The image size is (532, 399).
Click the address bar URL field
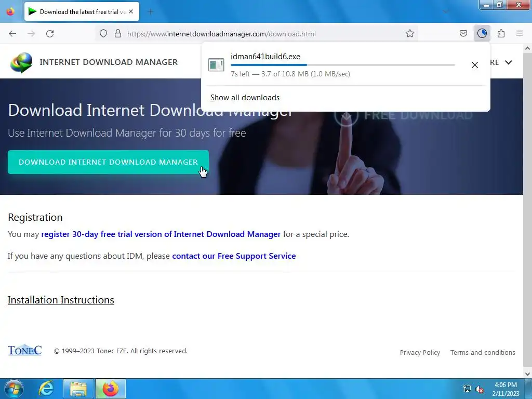point(258,34)
